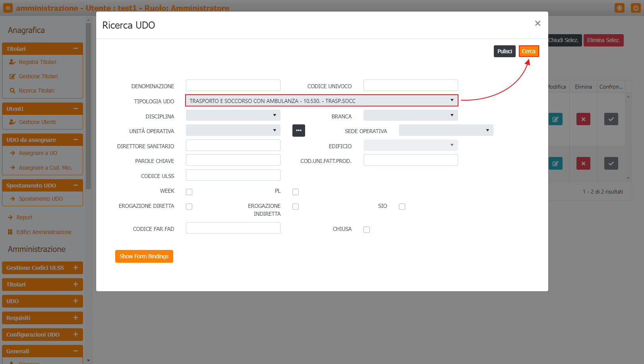Check the CHIUSA checkbox

pyautogui.click(x=367, y=230)
